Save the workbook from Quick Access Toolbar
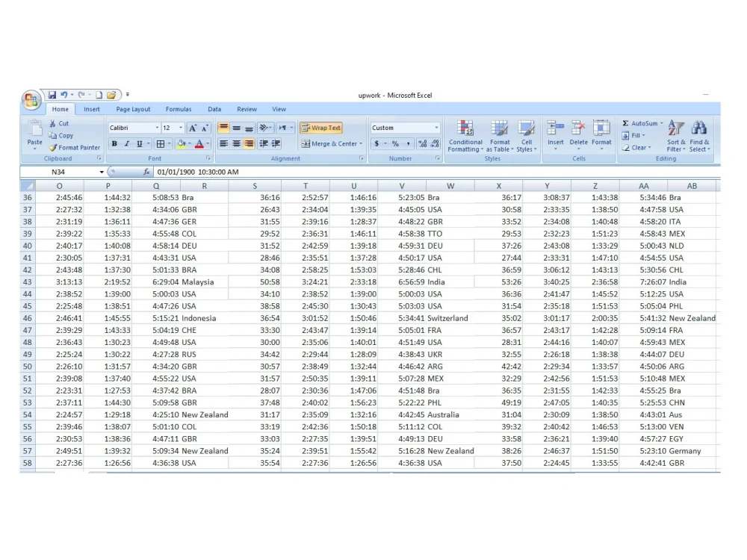747x560 pixels. tap(52, 95)
